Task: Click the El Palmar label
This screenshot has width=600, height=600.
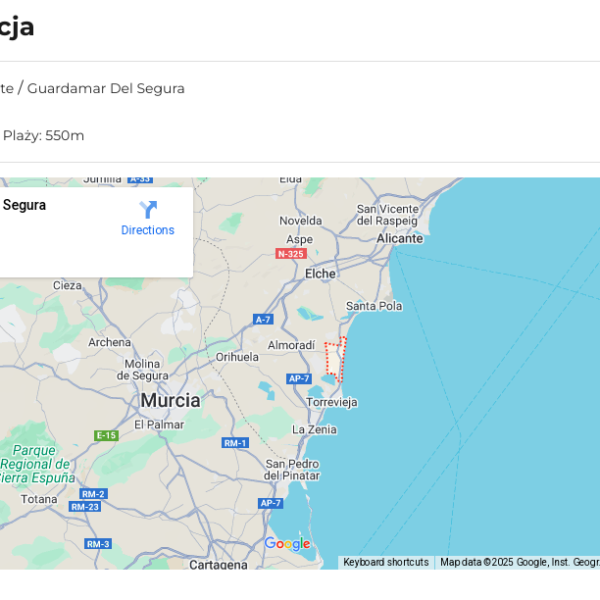Action: point(159,424)
